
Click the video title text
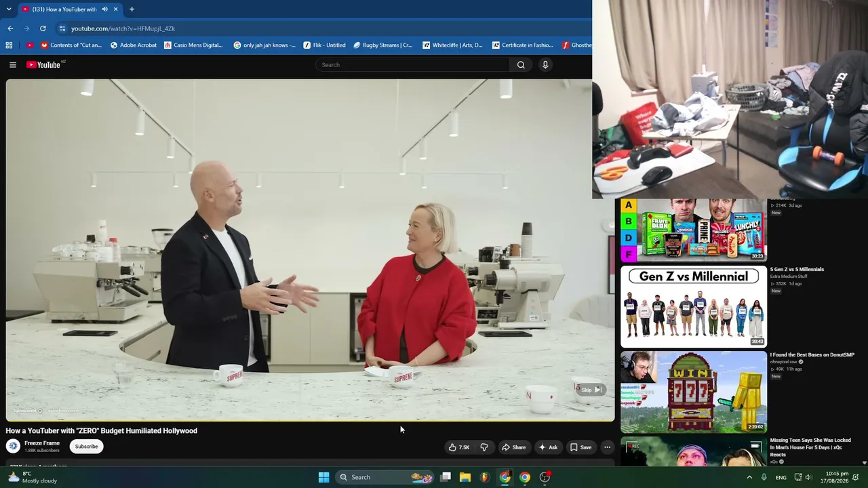tap(102, 431)
